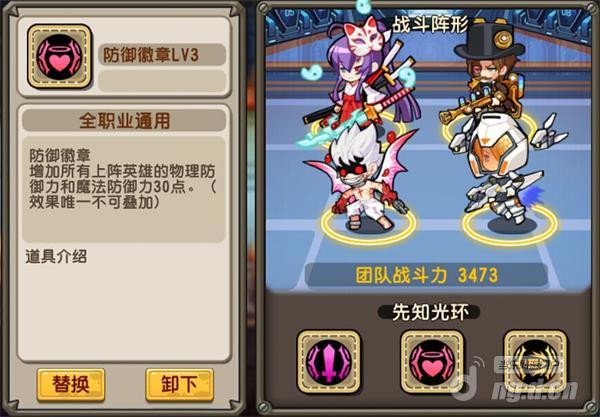Click the 卸下 unequip button
This screenshot has width=600, height=417.
tap(179, 384)
